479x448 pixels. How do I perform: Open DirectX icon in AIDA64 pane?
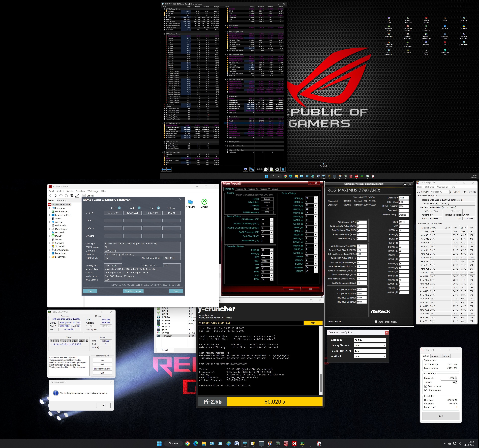(x=204, y=203)
